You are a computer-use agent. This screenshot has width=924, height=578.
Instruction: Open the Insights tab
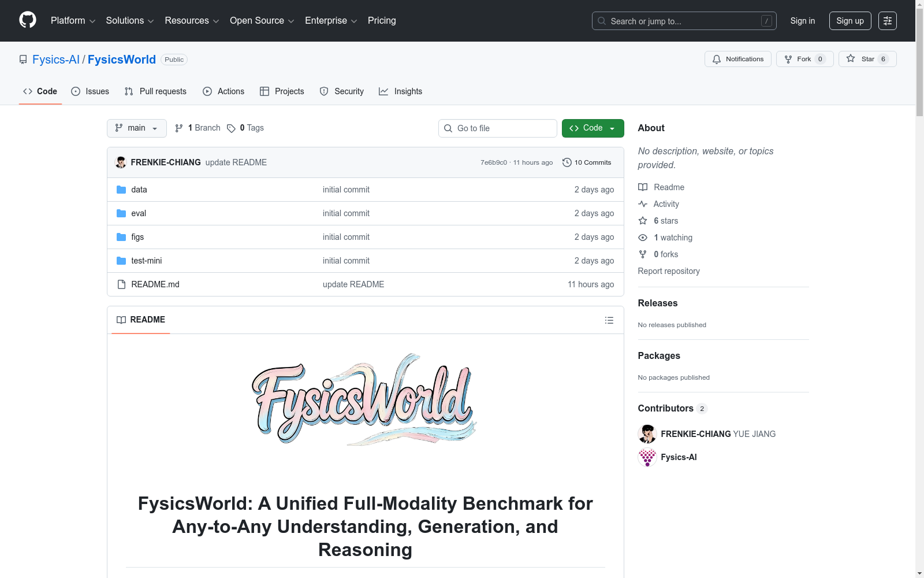click(401, 91)
